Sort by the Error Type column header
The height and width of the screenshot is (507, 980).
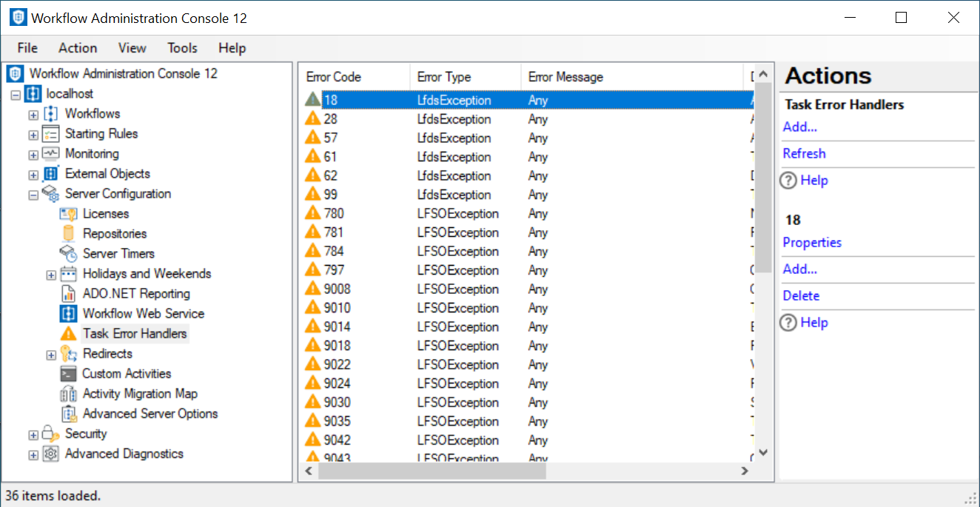coord(444,77)
